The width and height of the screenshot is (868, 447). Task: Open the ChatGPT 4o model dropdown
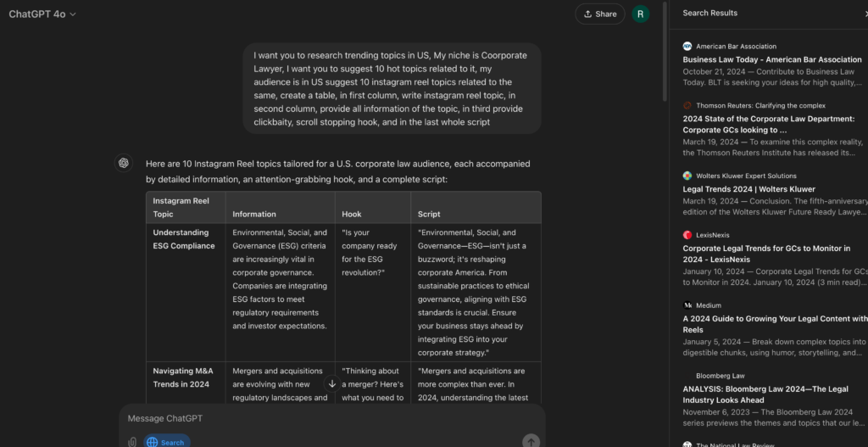(42, 14)
